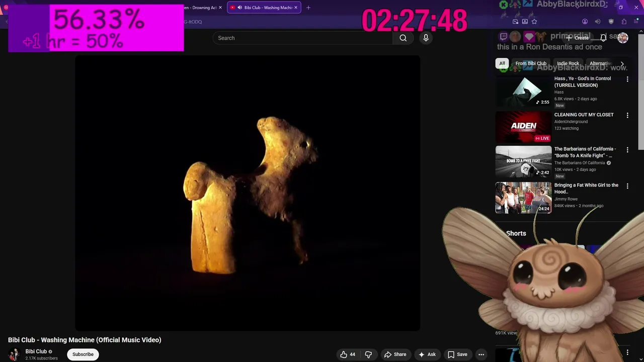The image size is (644, 362).
Task: Open Barbarians of California video thumbnail
Action: 523,161
